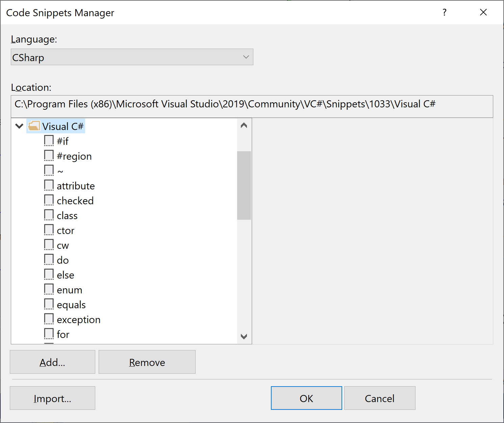Select the #if snippet text
Image resolution: width=504 pixels, height=423 pixels.
coord(63,141)
